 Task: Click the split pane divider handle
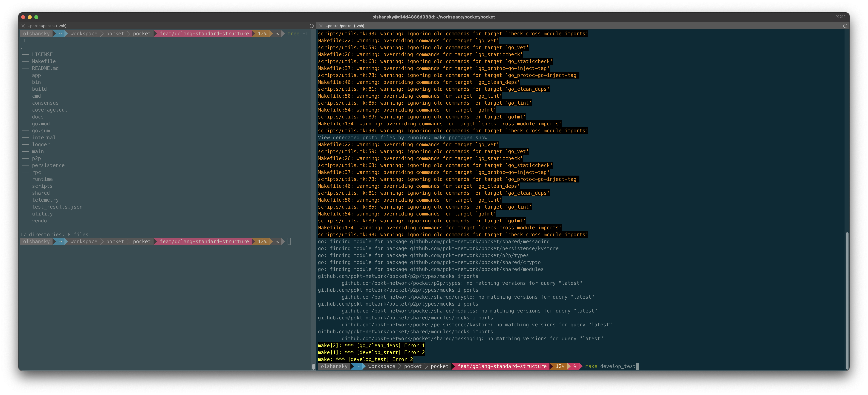314,366
